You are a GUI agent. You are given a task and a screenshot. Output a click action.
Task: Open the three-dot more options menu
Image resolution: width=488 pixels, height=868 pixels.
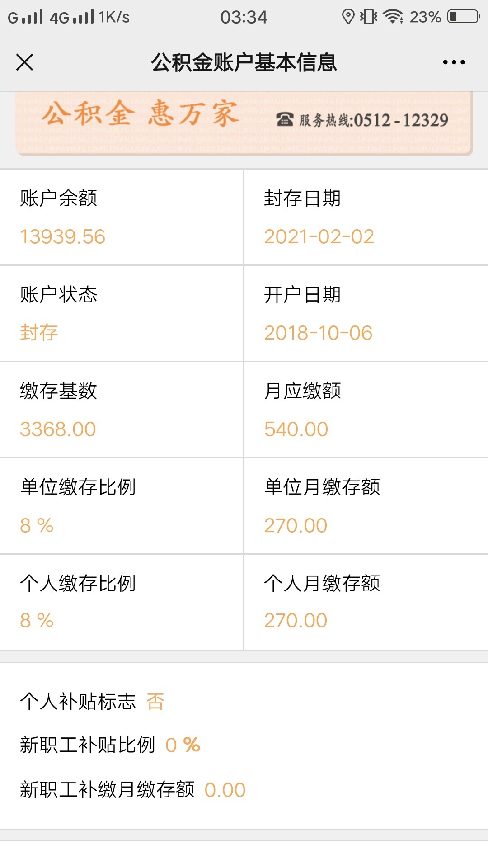[x=454, y=62]
